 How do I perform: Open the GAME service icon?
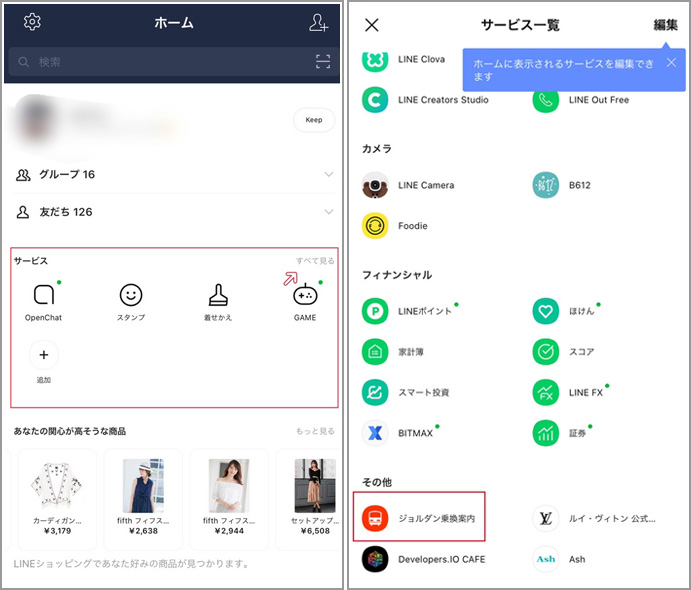click(x=305, y=302)
